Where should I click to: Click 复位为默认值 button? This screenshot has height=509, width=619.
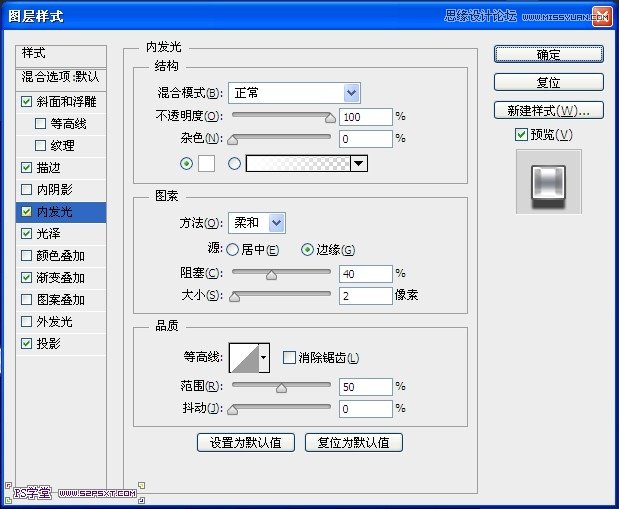coord(354,442)
